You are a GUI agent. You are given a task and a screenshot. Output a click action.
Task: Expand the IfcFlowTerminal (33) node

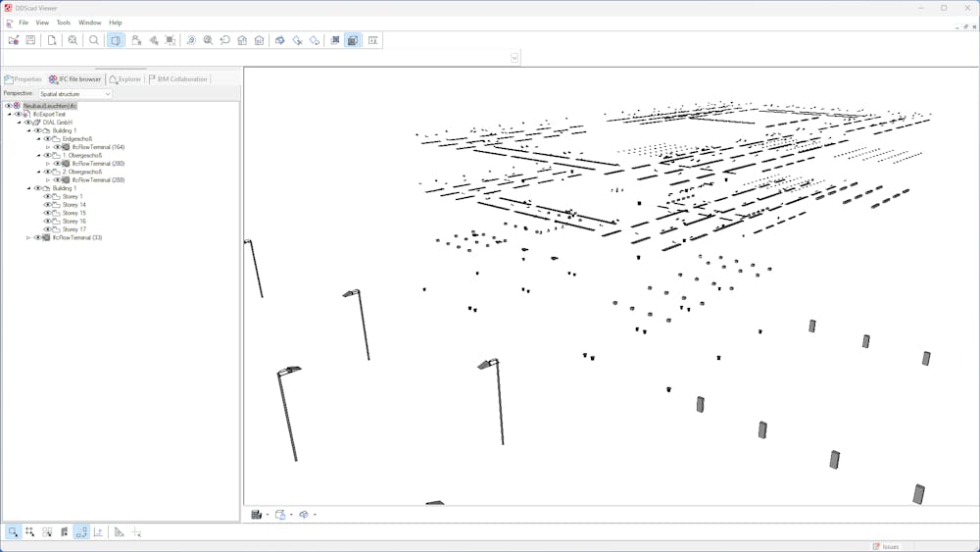point(28,237)
